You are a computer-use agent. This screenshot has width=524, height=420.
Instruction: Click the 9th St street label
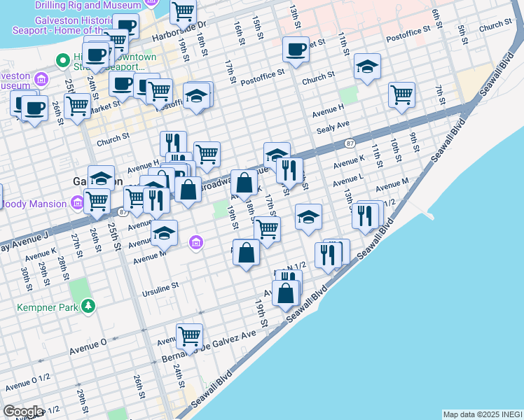point(415,143)
